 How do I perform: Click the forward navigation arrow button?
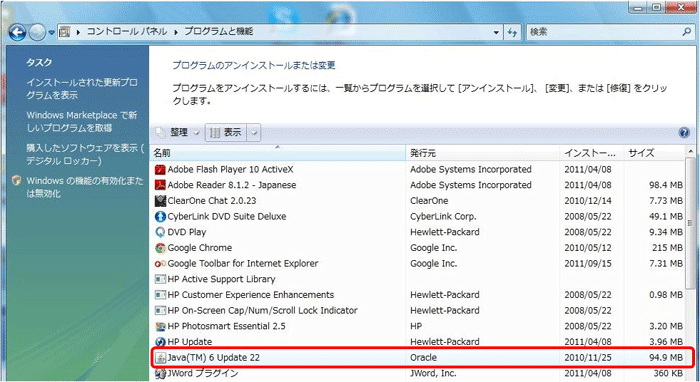(38, 33)
